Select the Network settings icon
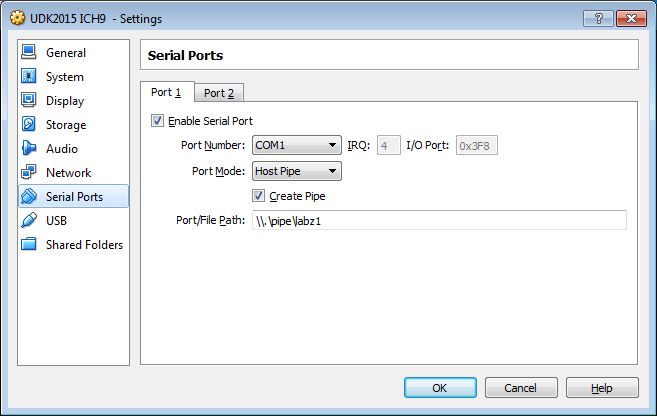 (28, 172)
